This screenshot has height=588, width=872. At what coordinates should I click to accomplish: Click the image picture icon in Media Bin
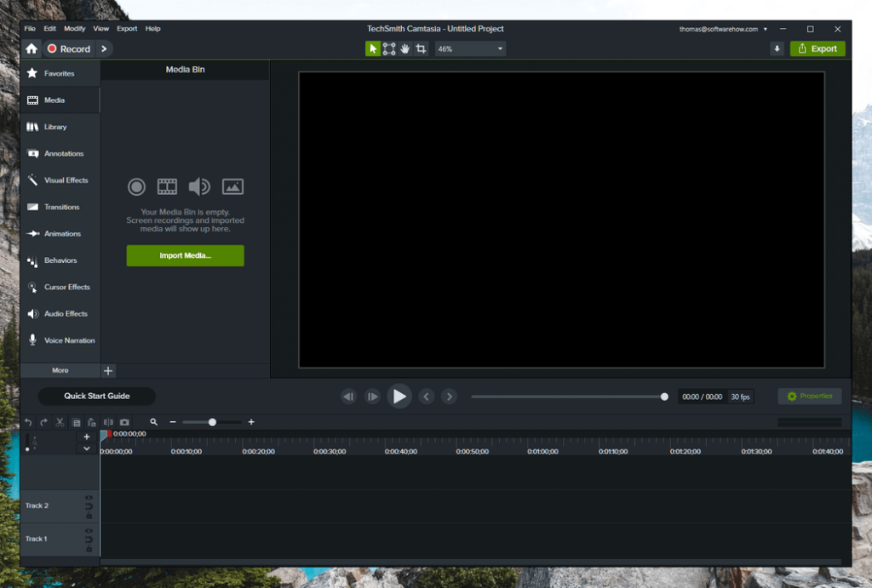click(232, 186)
